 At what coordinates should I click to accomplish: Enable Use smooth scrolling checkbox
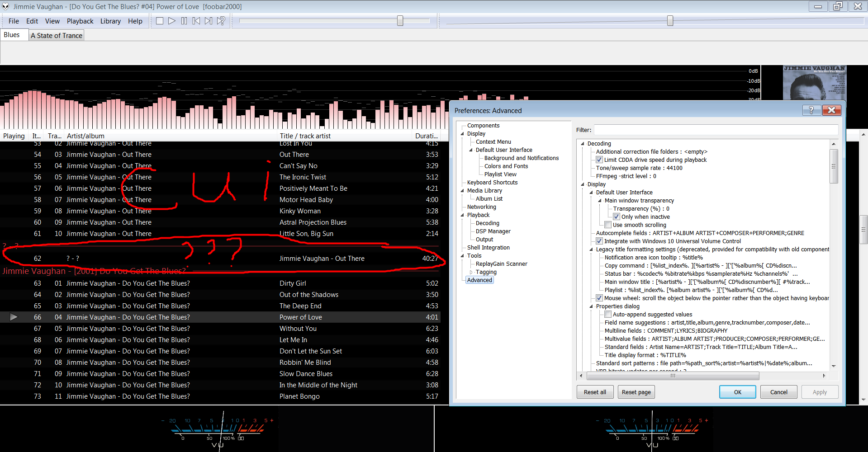608,225
